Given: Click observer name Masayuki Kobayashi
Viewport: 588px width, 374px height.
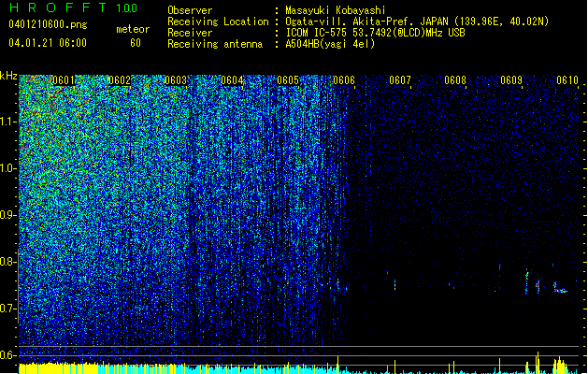Looking at the screenshot, I should pos(336,10).
